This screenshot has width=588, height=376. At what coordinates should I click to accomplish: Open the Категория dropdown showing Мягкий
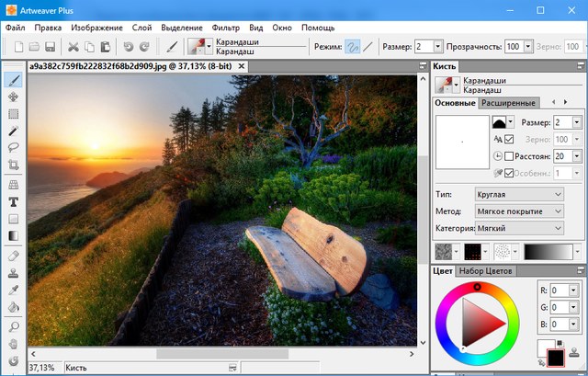tap(518, 228)
